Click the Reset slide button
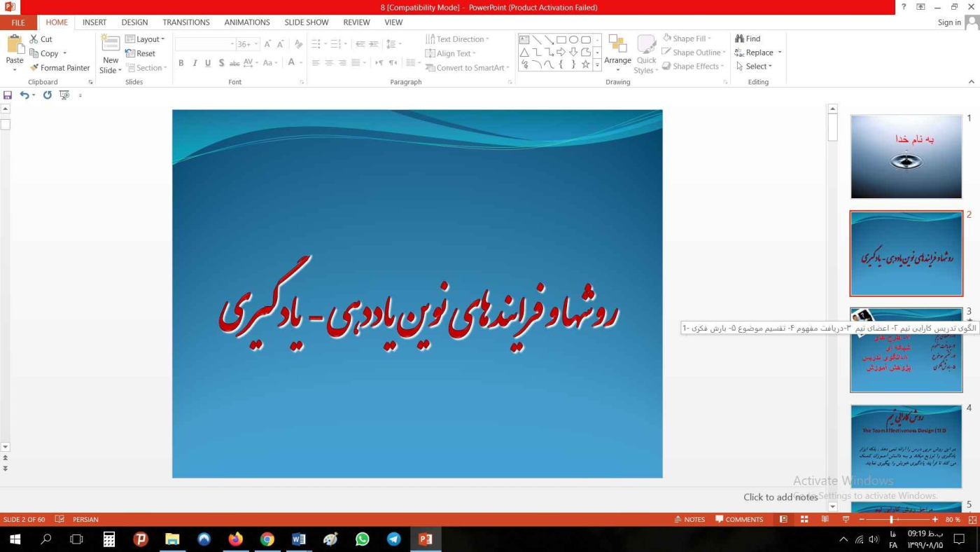 pyautogui.click(x=141, y=53)
